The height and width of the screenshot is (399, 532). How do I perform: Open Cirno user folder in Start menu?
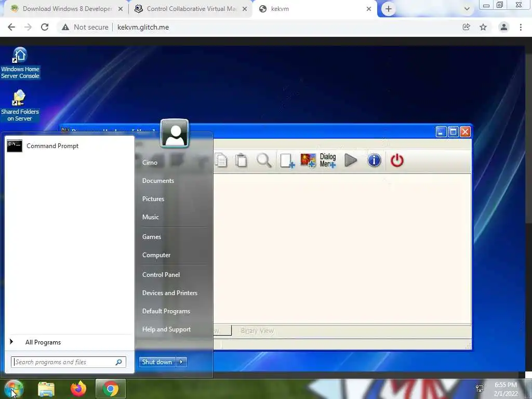pyautogui.click(x=150, y=163)
